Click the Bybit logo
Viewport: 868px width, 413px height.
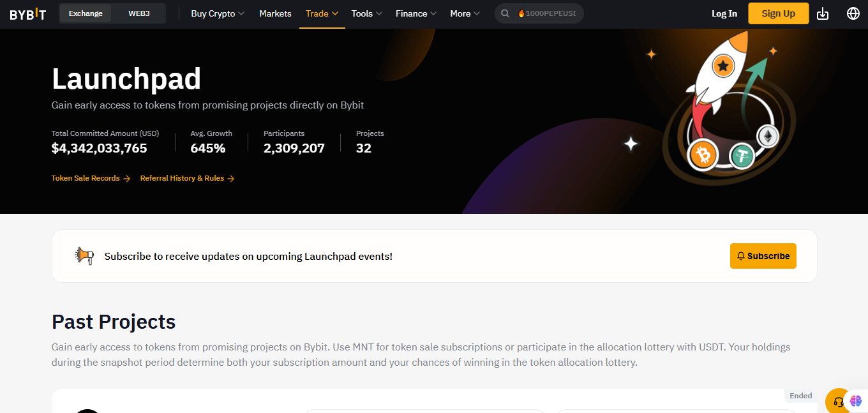27,13
